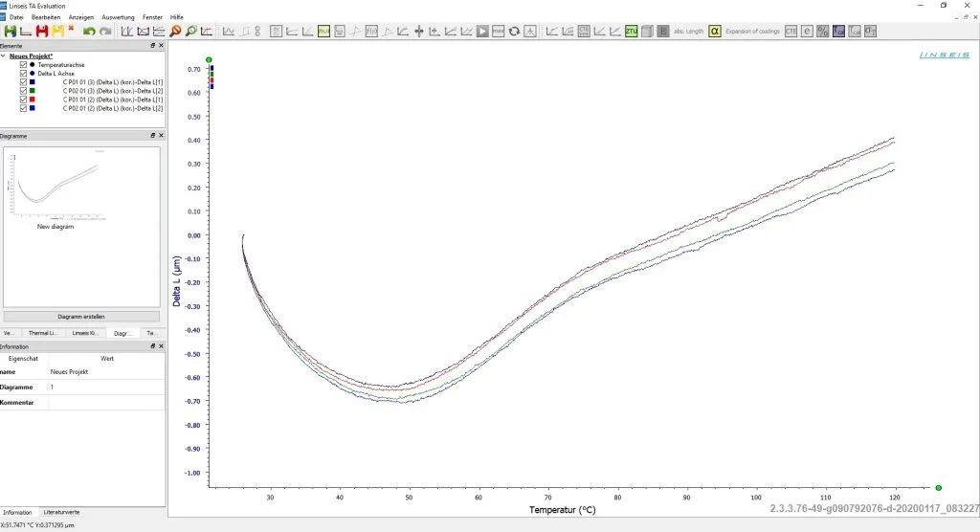The image size is (980, 532).
Task: Click red swatch of C P01 01 (2)
Action: pos(33,100)
